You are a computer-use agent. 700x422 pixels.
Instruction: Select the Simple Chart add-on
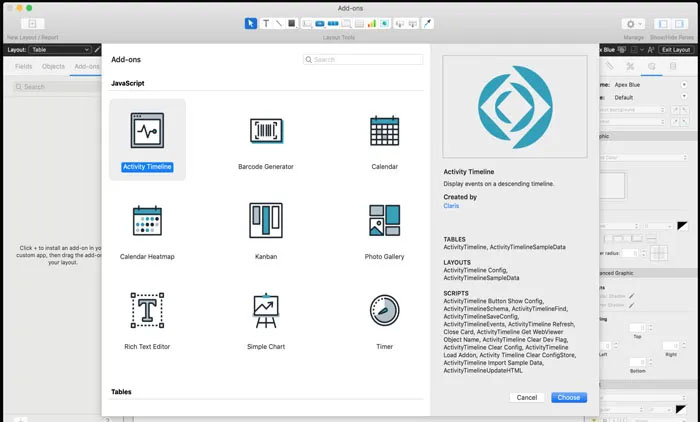pyautogui.click(x=266, y=320)
